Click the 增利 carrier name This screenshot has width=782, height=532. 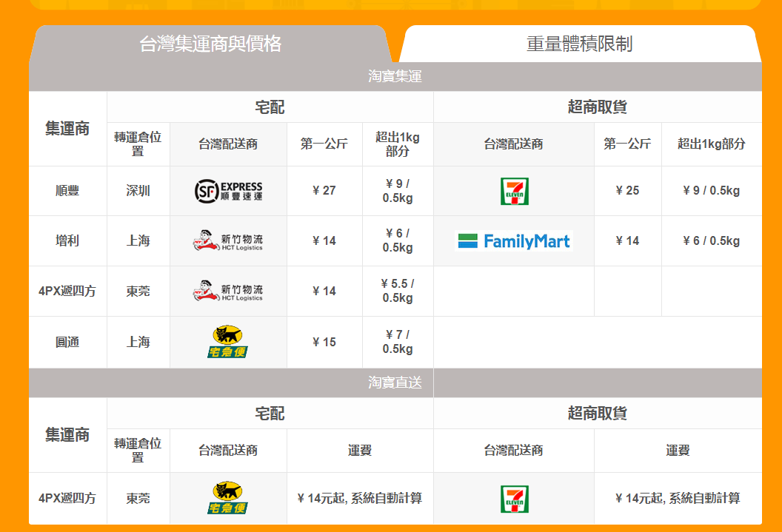(67, 241)
